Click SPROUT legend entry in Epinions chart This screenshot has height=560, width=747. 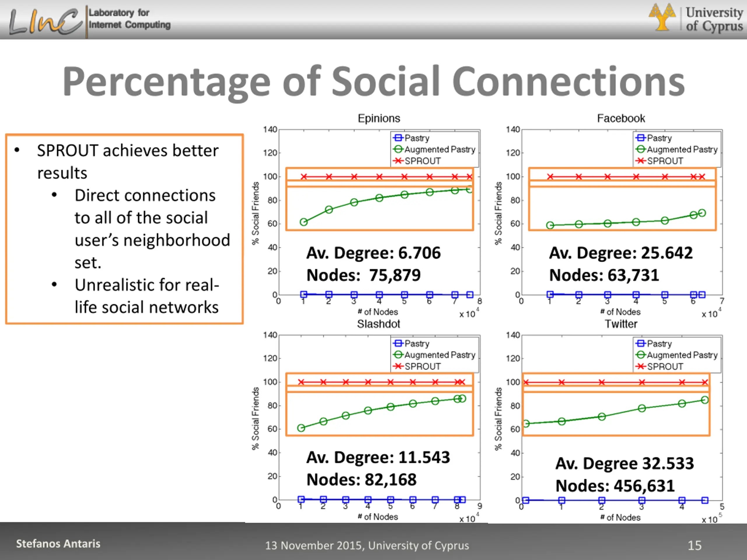(x=417, y=161)
